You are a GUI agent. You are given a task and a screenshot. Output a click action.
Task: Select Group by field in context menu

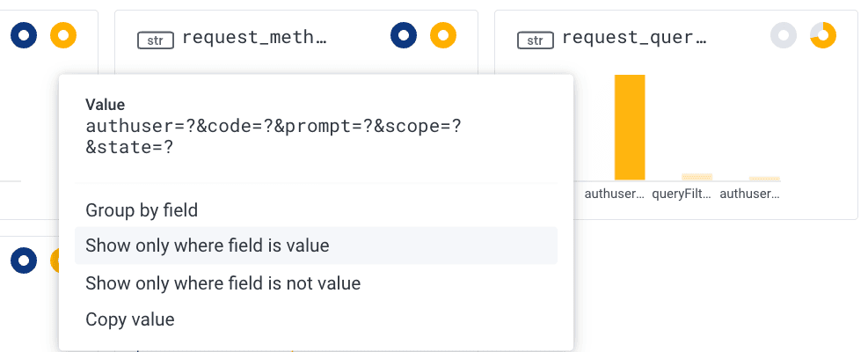point(142,210)
